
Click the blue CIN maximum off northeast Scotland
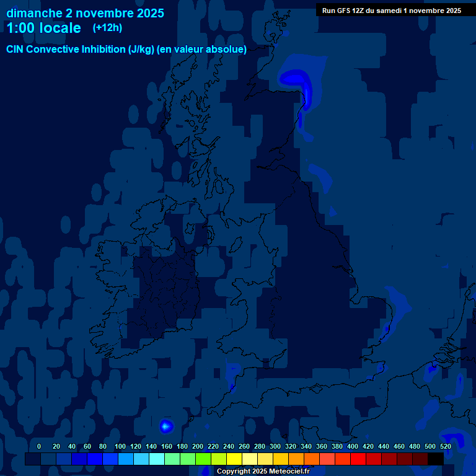[295, 79]
